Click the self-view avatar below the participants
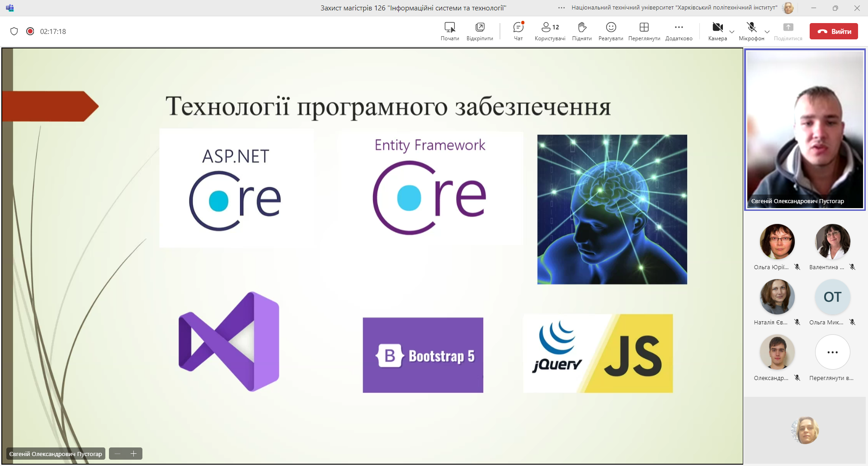The width and height of the screenshot is (868, 466). [x=805, y=430]
